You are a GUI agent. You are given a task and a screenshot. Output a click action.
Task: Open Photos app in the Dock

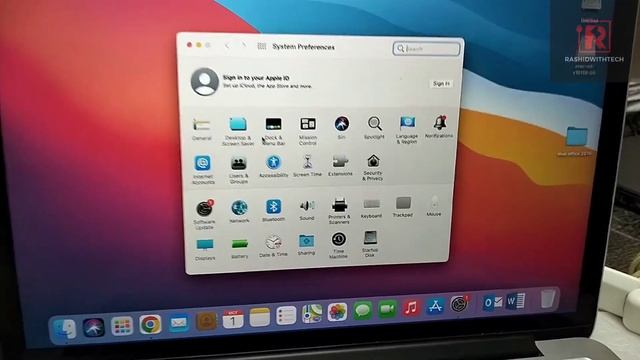[x=338, y=312]
